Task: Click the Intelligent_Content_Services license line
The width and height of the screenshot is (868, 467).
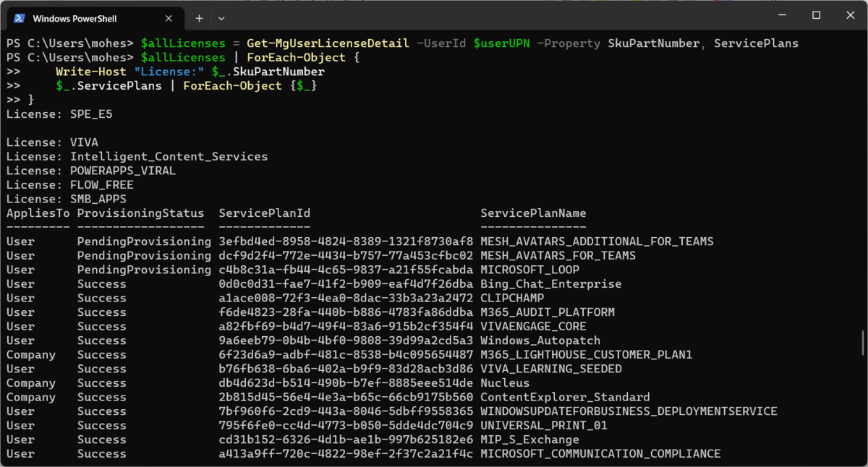Action: pos(137,156)
